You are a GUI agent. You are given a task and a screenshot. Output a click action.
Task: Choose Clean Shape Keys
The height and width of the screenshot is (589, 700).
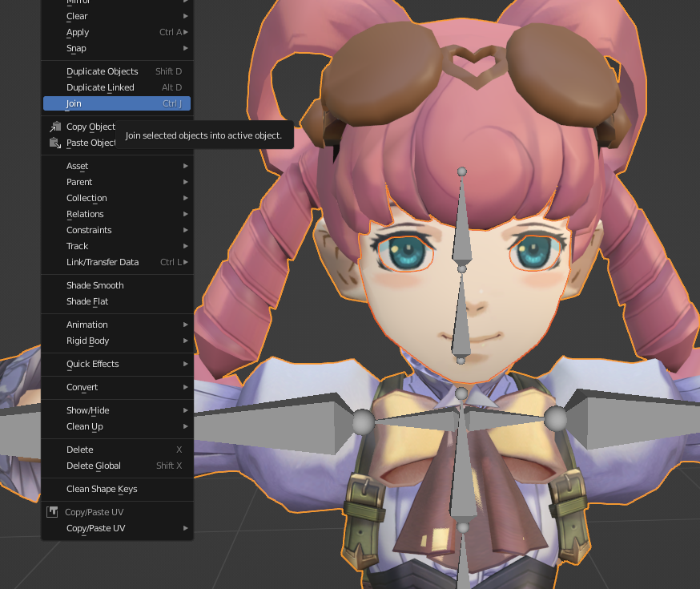tap(117, 490)
